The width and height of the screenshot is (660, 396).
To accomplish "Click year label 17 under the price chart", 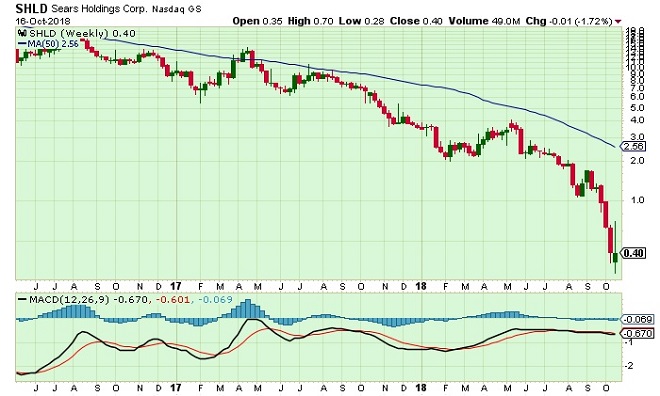I will 176,286.
